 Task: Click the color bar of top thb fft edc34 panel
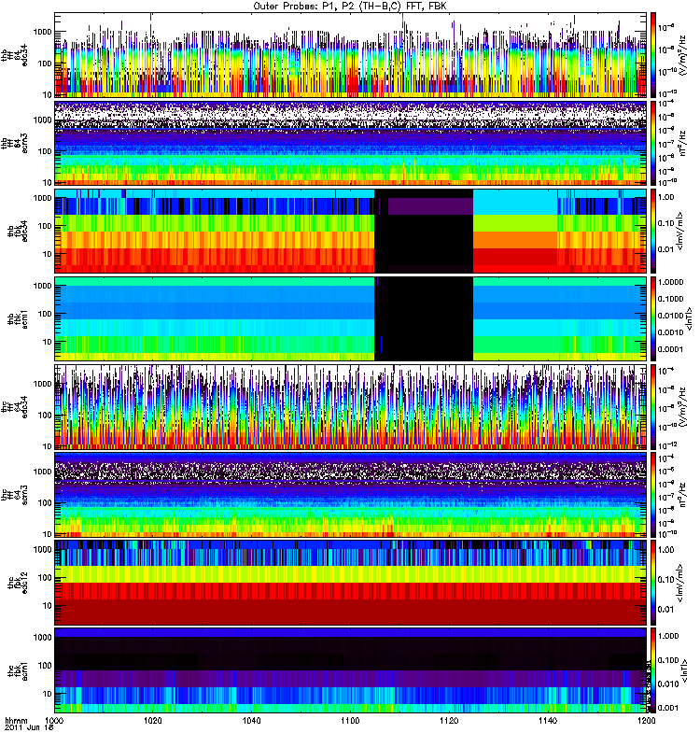pyautogui.click(x=653, y=54)
